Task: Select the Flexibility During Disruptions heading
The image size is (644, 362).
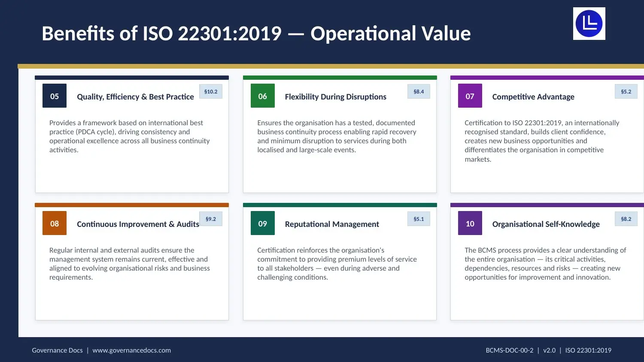Action: (335, 97)
